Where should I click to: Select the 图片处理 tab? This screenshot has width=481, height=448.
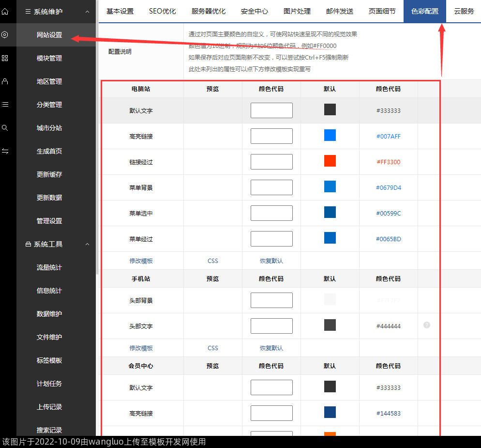(x=297, y=11)
